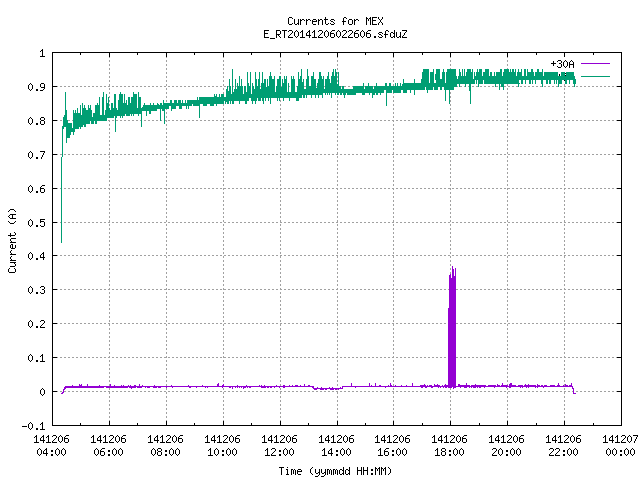Click the y-axis tick label 0.3
This screenshot has height=480, width=640.
click(x=36, y=290)
